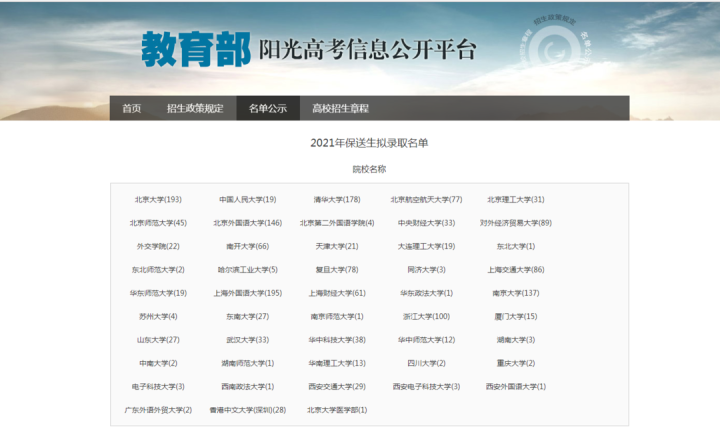Open 北京大学医学部(1) list
Screen dimensions: 720x437
pos(337,410)
